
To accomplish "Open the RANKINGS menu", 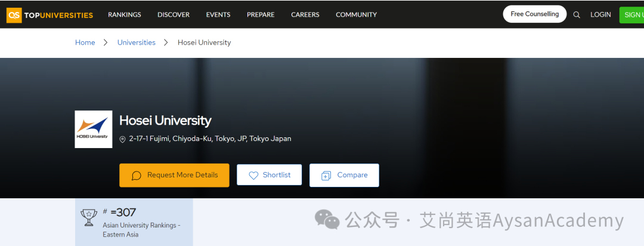I will point(125,15).
